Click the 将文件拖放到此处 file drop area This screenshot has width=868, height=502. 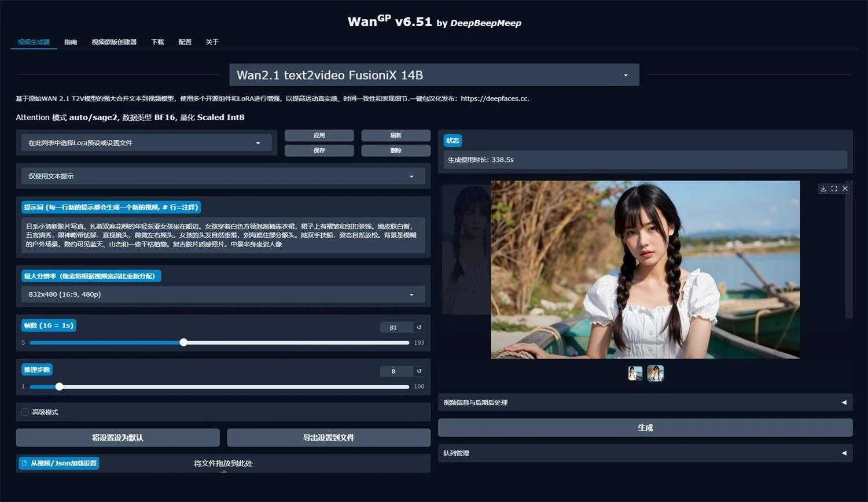[223, 463]
